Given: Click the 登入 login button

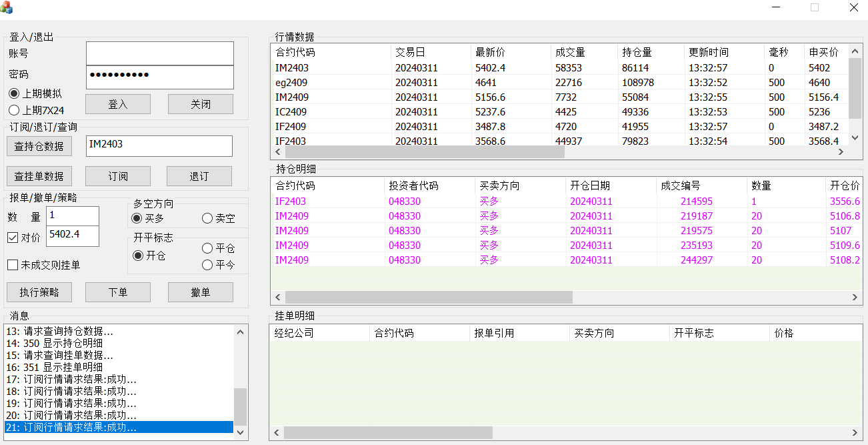Looking at the screenshot, I should tap(117, 103).
